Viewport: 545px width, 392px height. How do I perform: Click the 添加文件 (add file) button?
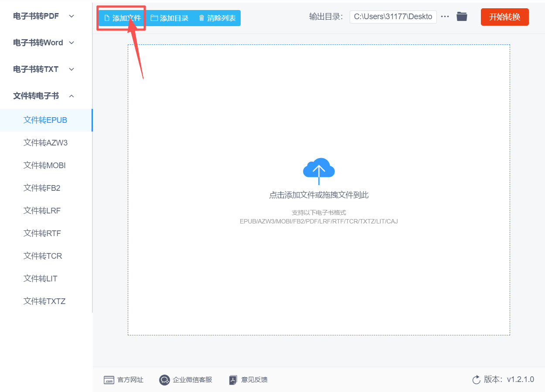[x=122, y=18]
